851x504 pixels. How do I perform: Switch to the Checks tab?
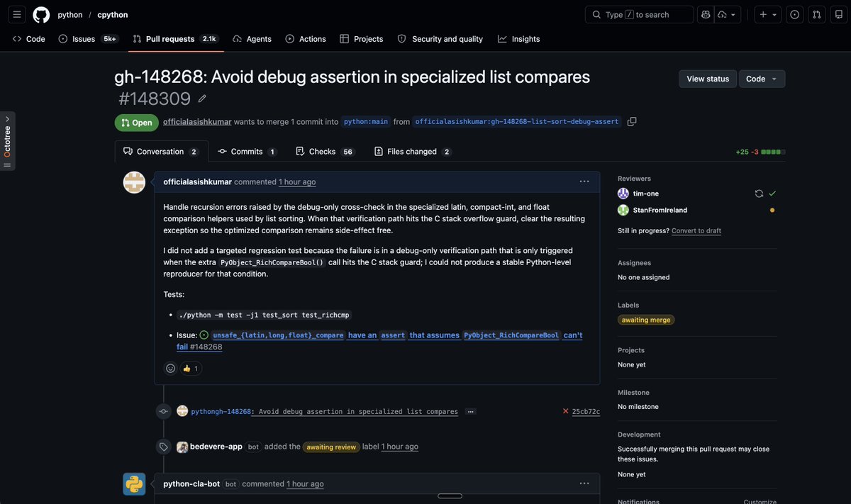point(326,151)
